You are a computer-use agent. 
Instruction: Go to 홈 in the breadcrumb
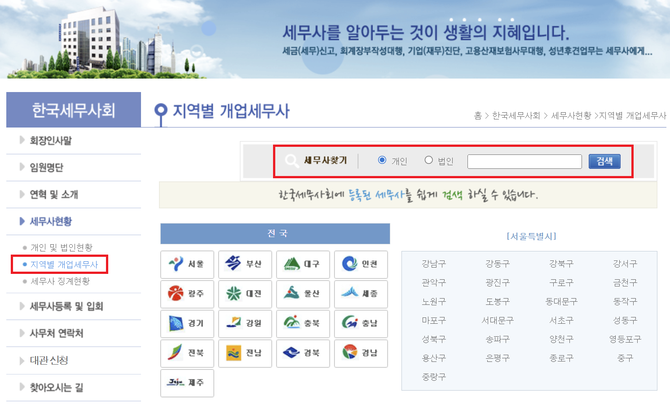[478, 116]
